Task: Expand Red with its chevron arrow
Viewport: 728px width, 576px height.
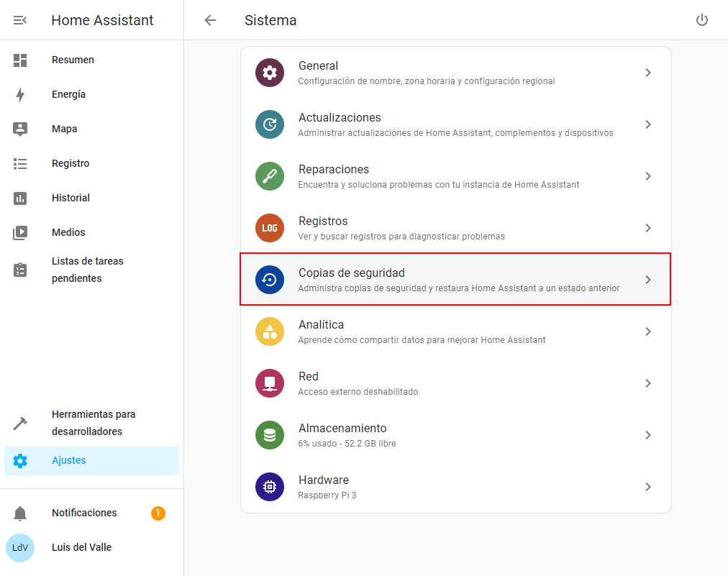Action: coord(648,383)
